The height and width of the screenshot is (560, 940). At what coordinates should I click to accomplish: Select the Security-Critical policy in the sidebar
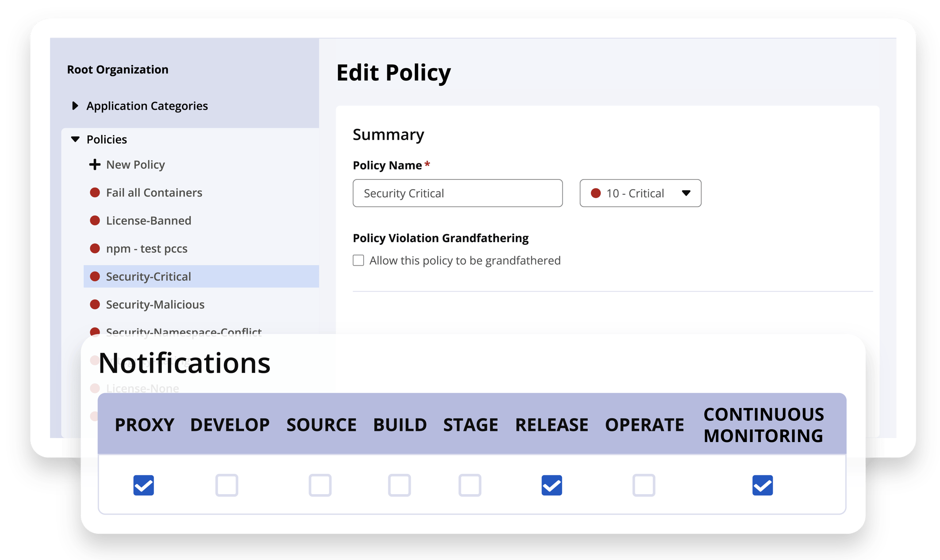coord(148,276)
